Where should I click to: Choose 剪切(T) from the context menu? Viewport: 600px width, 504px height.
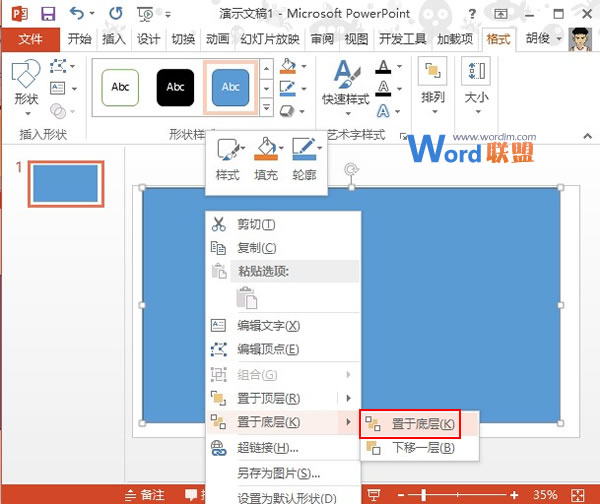pos(283,224)
